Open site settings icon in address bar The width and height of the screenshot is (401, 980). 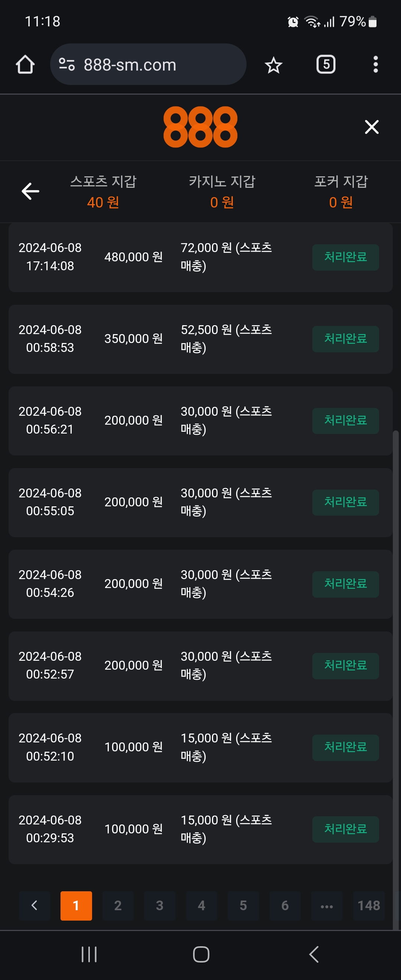point(67,65)
